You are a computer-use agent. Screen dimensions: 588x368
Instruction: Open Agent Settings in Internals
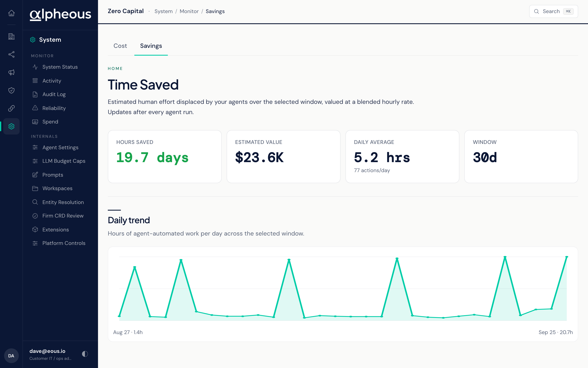(x=60, y=147)
